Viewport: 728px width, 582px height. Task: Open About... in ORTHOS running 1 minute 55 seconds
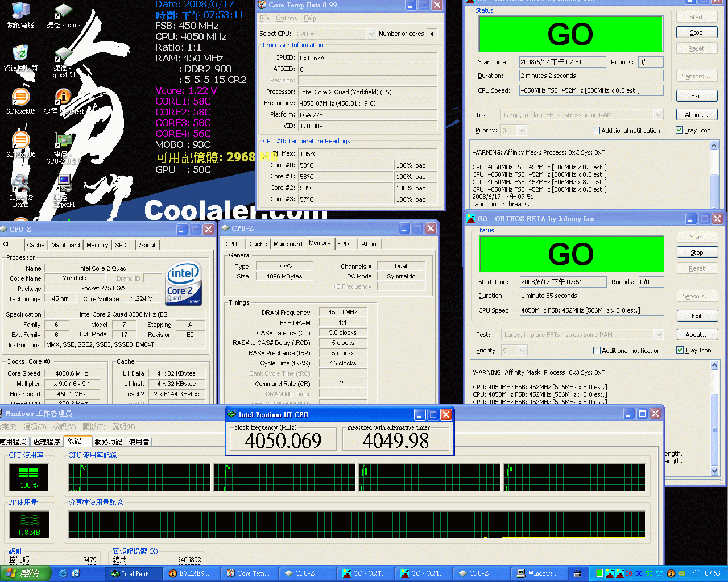click(x=697, y=335)
